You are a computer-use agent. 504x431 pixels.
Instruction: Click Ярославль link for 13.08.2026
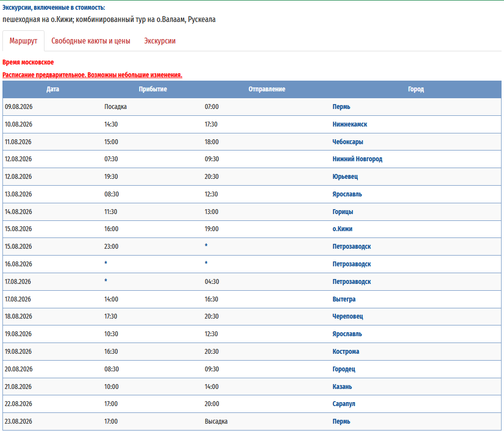[347, 194]
